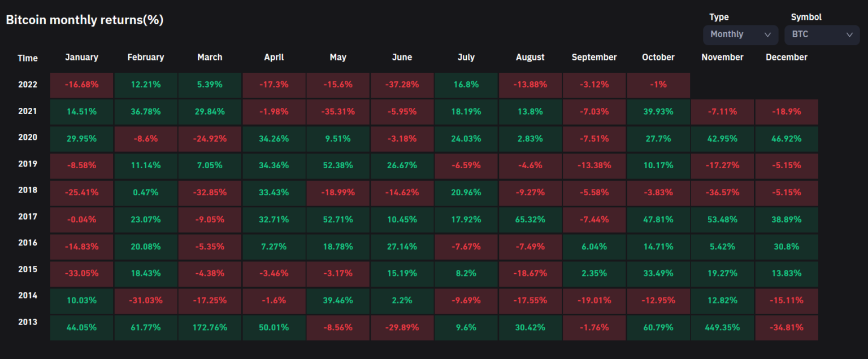Select the May 2019 cell showing 52.38%
This screenshot has height=359, width=868.
[x=338, y=165]
